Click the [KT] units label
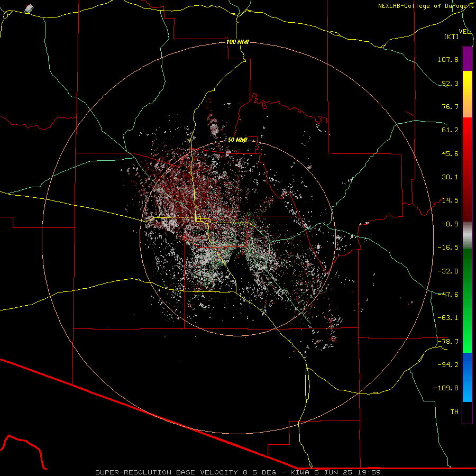Image resolution: width=476 pixels, height=476 pixels. coord(452,36)
